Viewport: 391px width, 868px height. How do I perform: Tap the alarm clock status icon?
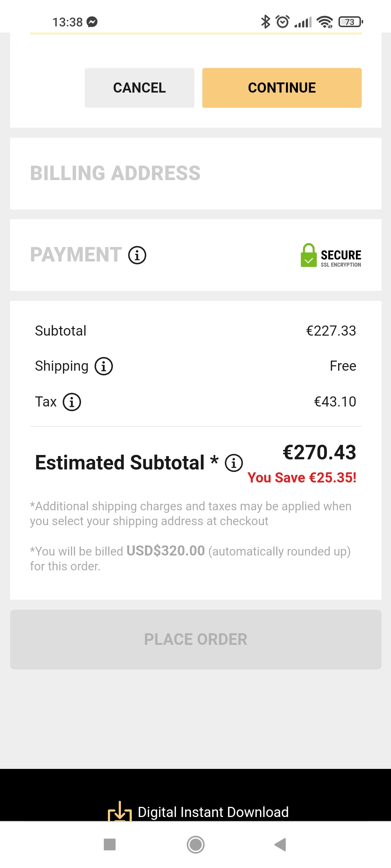[x=282, y=22]
